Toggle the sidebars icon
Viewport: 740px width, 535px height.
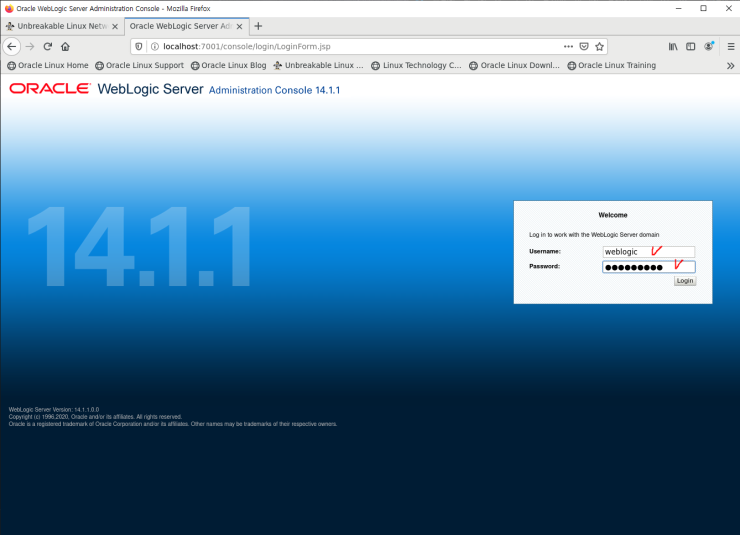(x=690, y=46)
